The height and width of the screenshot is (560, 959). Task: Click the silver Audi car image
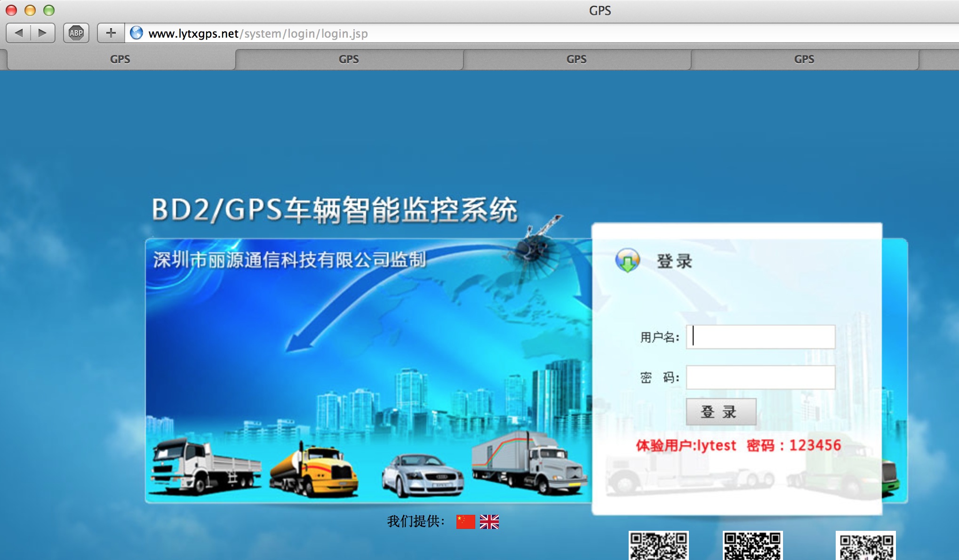(x=423, y=475)
